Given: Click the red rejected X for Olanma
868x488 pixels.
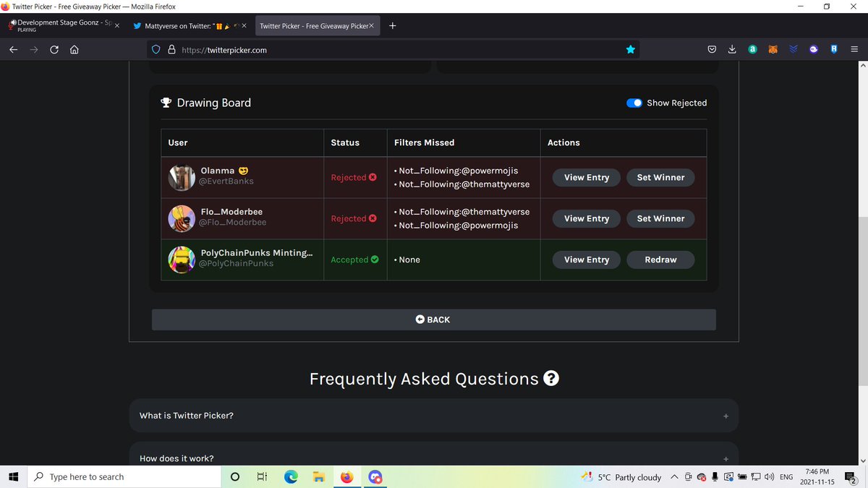Looking at the screenshot, I should [373, 177].
